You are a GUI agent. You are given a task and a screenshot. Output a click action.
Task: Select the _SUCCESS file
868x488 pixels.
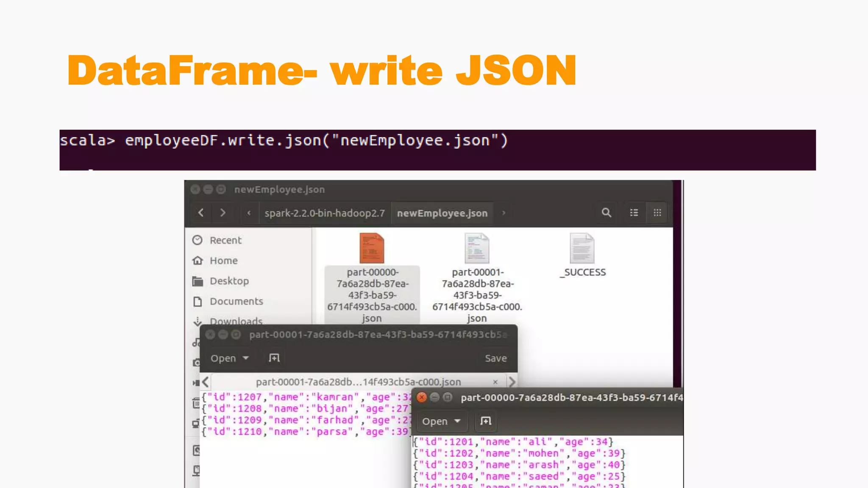point(582,255)
